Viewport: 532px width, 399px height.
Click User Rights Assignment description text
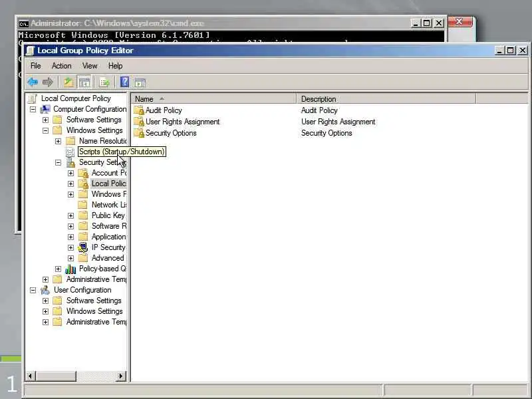(338, 122)
